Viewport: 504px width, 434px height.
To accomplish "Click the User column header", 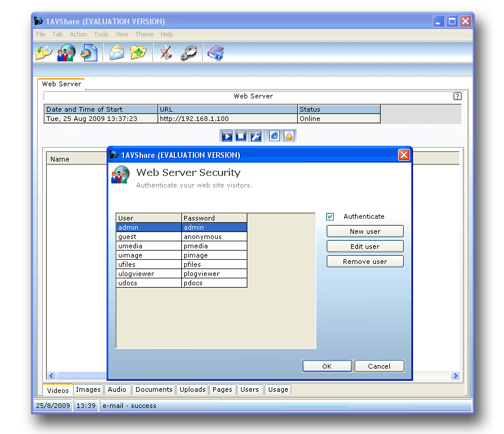I will pos(149,218).
